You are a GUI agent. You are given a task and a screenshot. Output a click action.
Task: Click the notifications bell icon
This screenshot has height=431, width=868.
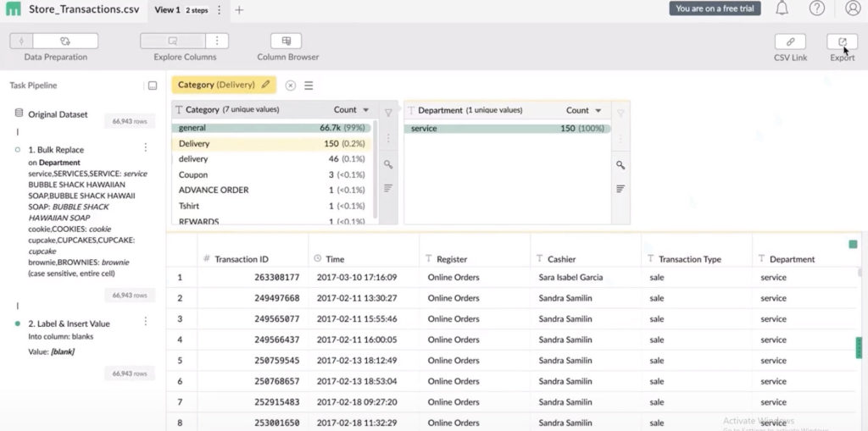click(782, 8)
